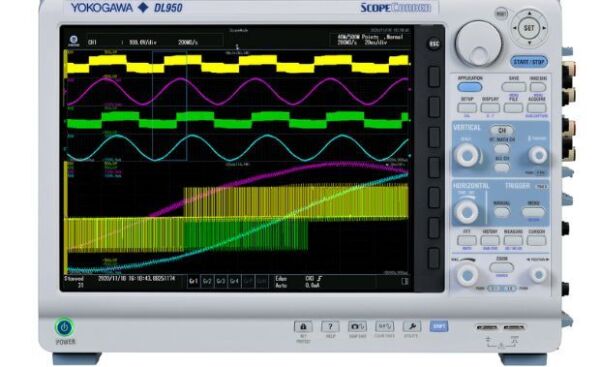Click the large jog dial
The image size is (600, 367).
(478, 43)
